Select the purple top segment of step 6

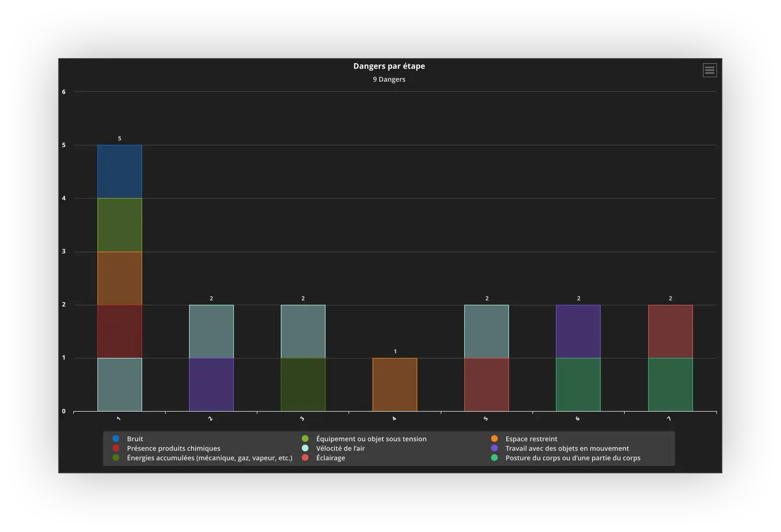[x=578, y=332]
